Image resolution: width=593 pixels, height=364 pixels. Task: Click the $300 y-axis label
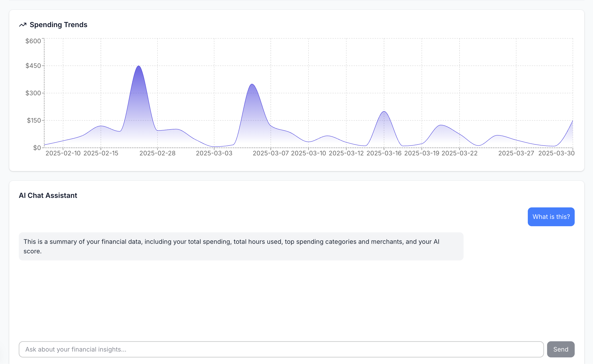[x=33, y=93]
